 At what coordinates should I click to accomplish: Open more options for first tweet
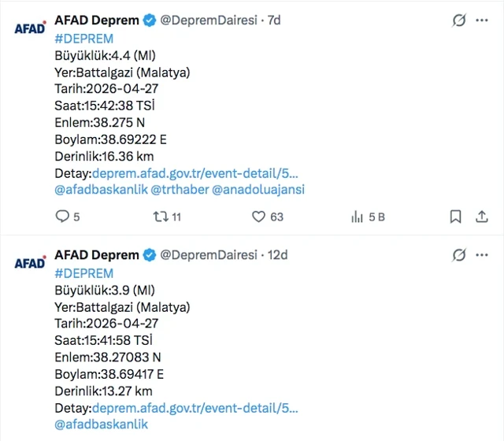point(482,20)
